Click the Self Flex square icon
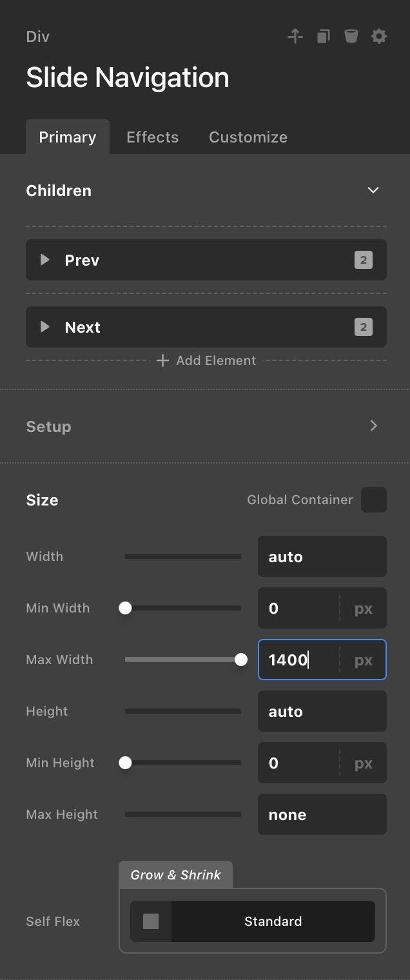Image resolution: width=410 pixels, height=980 pixels. pos(151,921)
